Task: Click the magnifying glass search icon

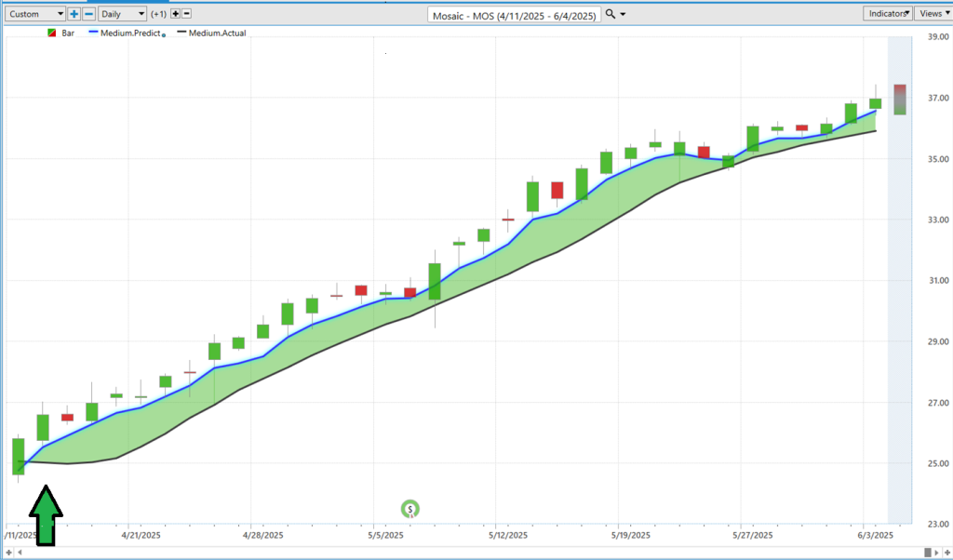Action: click(x=610, y=14)
